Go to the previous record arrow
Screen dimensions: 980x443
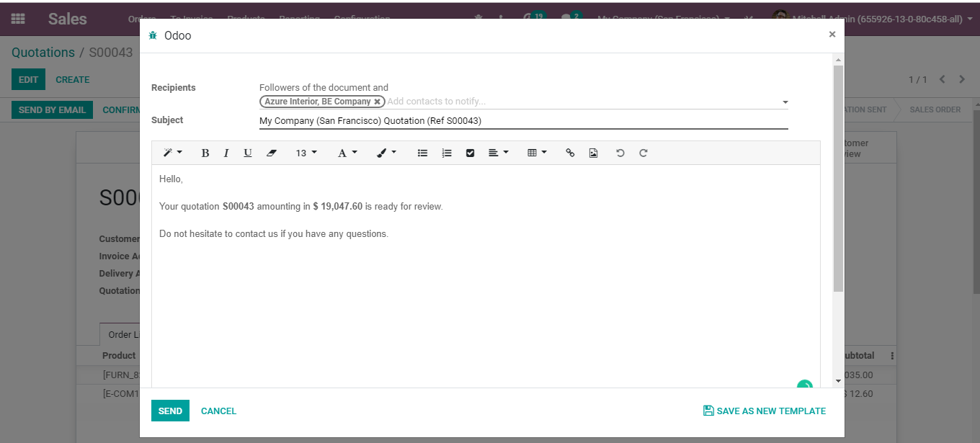[x=942, y=79]
